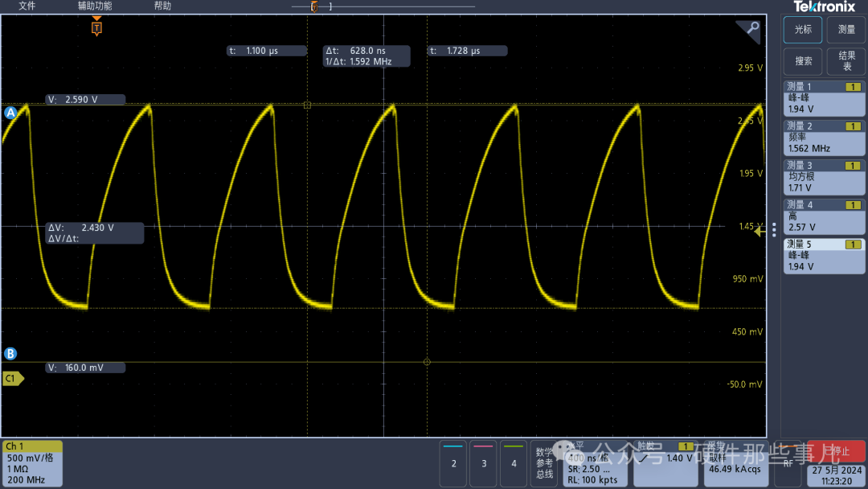Enable channel 4

pyautogui.click(x=514, y=462)
